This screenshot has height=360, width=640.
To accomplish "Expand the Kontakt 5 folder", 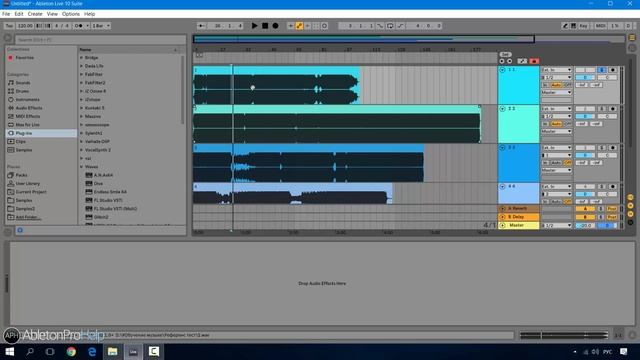I will 82,108.
